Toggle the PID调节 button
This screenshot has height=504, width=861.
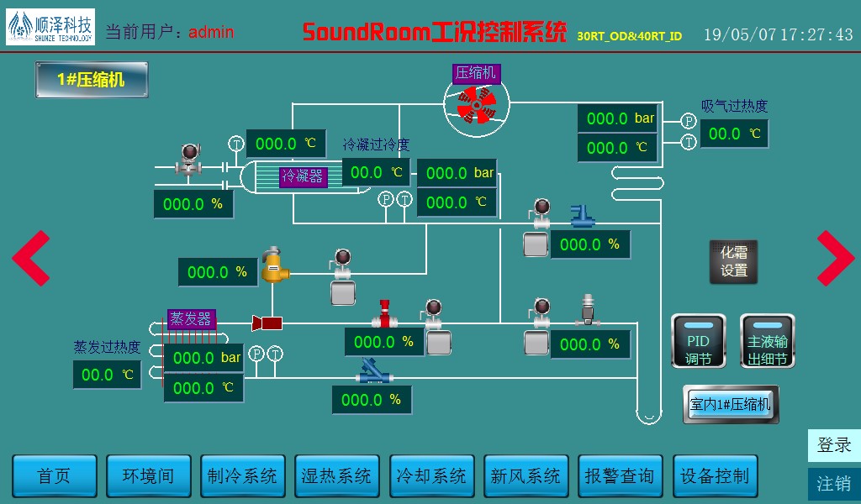pos(698,341)
